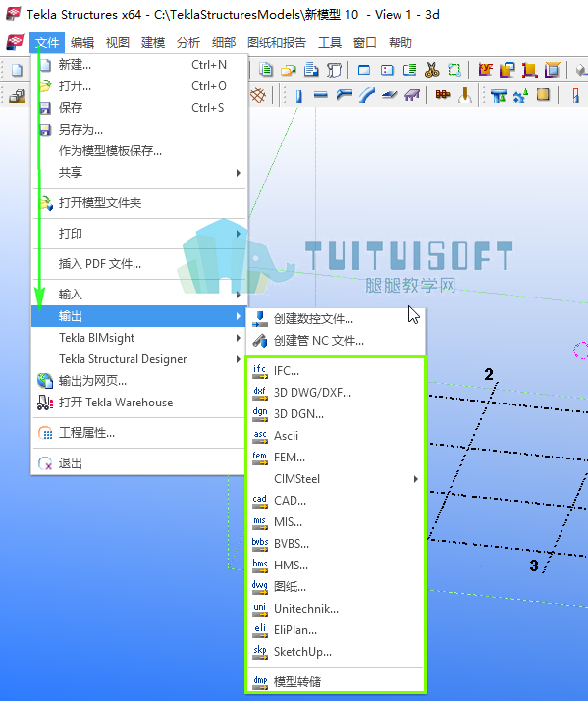Open 工程属性... from file menu
This screenshot has height=701, width=588.
(139, 433)
